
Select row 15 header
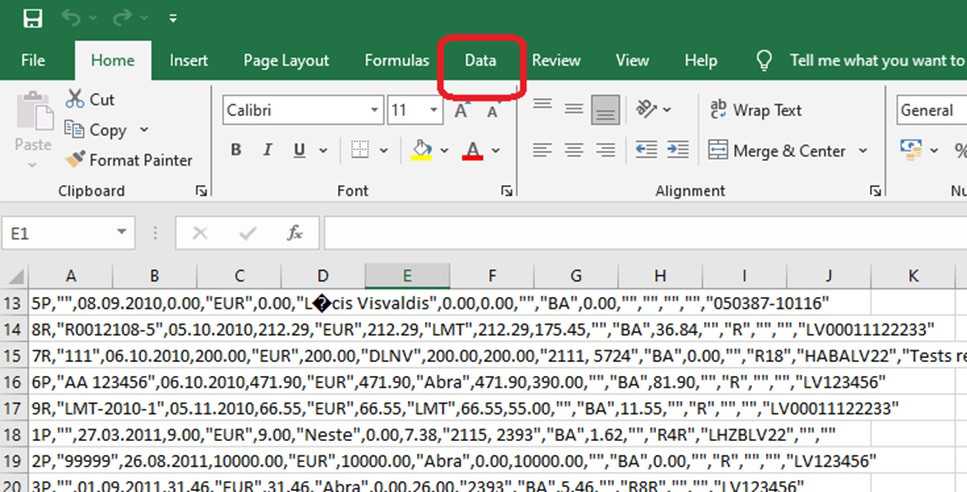click(x=13, y=356)
